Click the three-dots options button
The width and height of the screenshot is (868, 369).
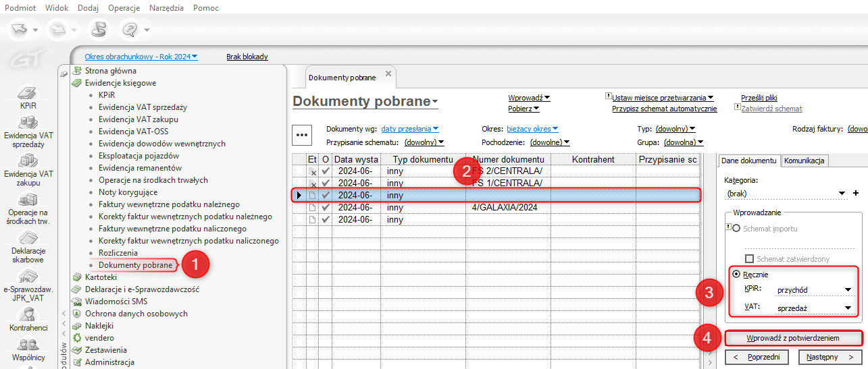[301, 135]
